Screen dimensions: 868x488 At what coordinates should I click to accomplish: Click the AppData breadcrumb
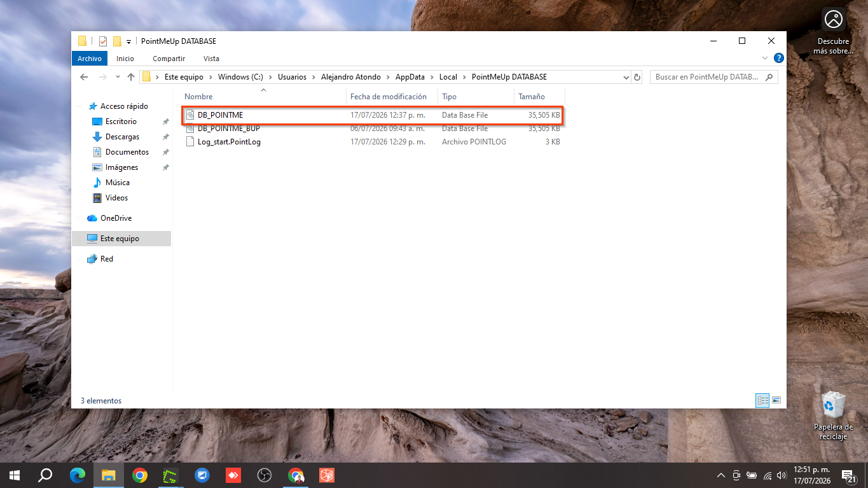(x=410, y=77)
